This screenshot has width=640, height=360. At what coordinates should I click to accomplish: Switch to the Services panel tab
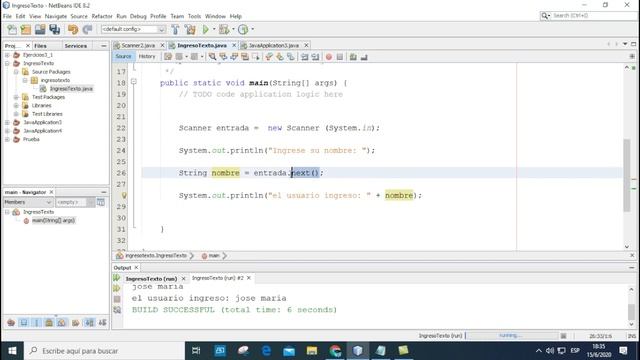tap(76, 46)
